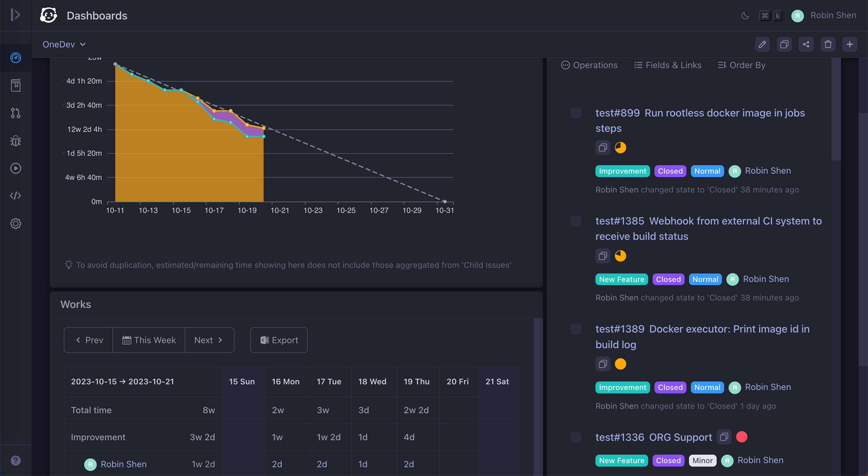
Task: Open the Pull Requests sidebar icon
Action: [15, 113]
